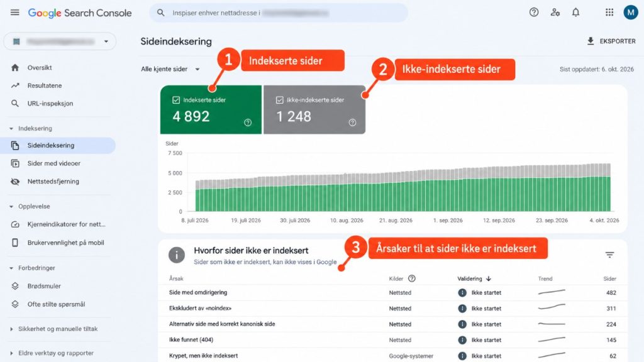Click the Sider column header

tap(610, 278)
